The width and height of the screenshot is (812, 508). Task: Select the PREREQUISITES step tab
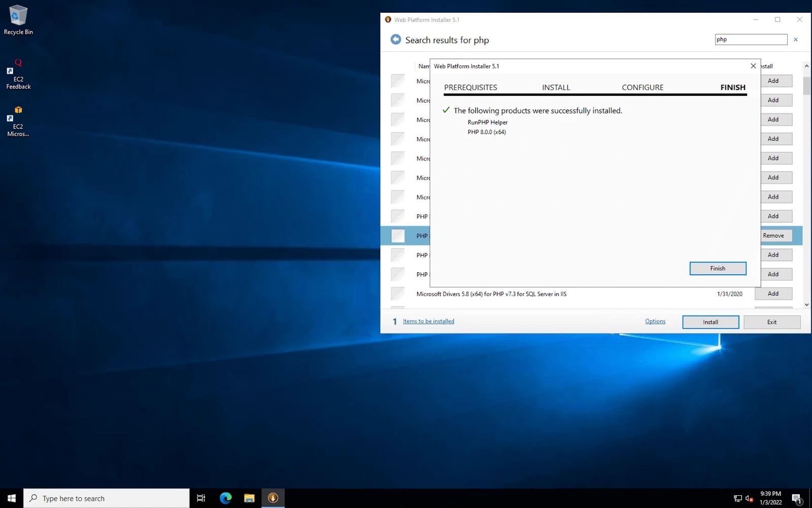[x=470, y=87]
